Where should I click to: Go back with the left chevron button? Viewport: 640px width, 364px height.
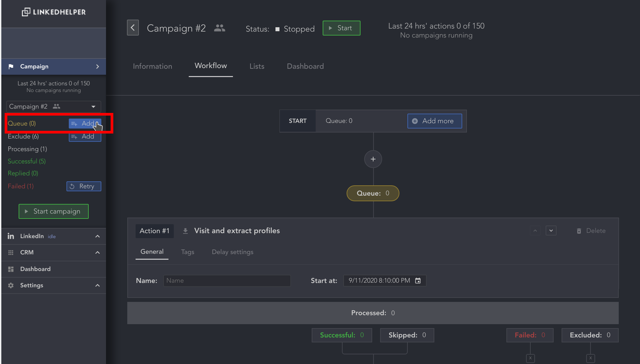pyautogui.click(x=133, y=28)
